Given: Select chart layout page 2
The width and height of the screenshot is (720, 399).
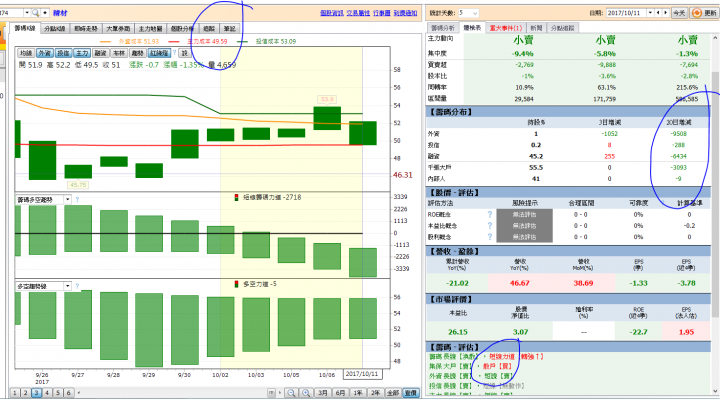Looking at the screenshot, I should coord(25,393).
